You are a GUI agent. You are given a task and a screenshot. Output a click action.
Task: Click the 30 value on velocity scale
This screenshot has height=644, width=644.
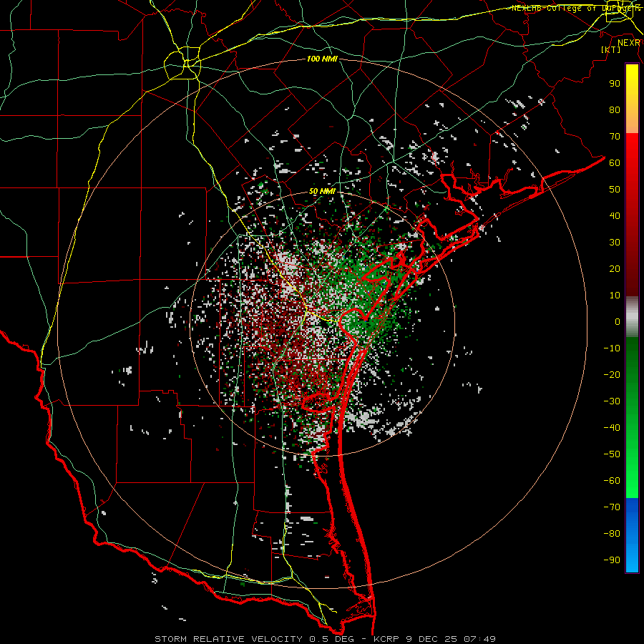tap(615, 243)
